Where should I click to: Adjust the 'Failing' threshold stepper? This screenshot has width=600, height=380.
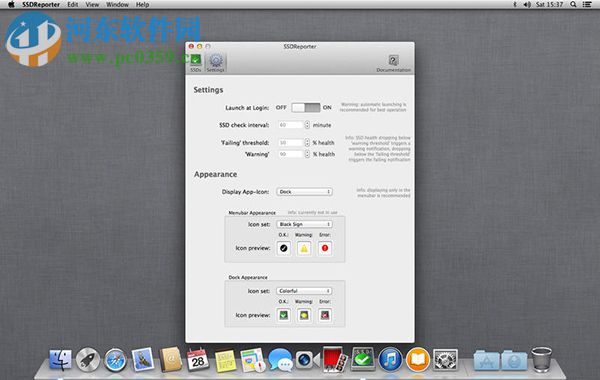tap(307, 143)
